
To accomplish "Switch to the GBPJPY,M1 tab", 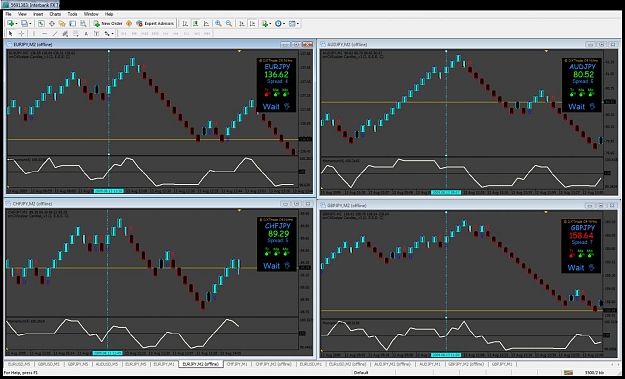I will click(x=502, y=364).
